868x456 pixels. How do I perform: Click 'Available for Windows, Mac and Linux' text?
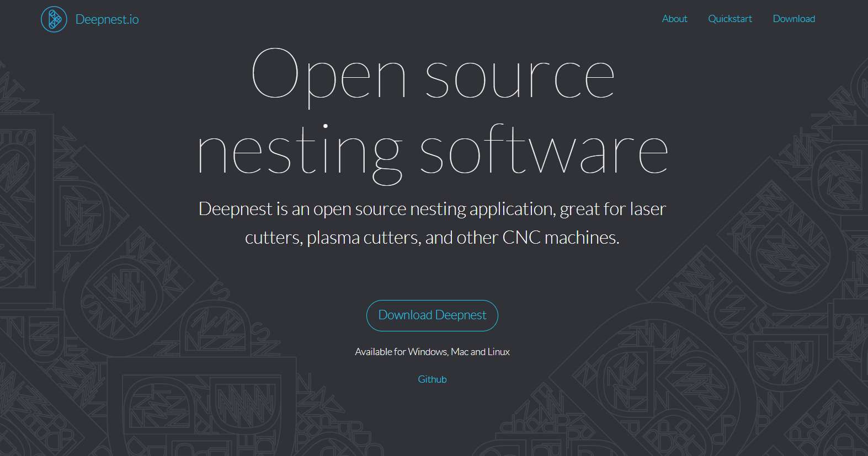432,352
